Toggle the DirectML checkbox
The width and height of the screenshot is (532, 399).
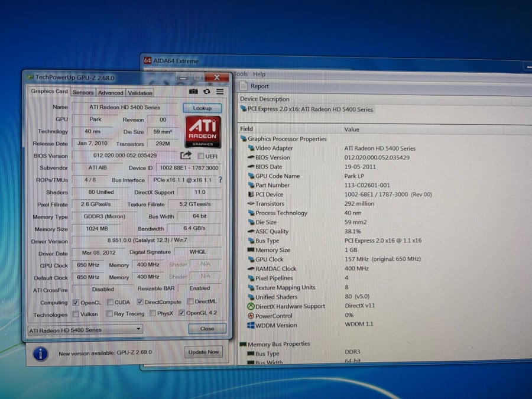click(190, 301)
